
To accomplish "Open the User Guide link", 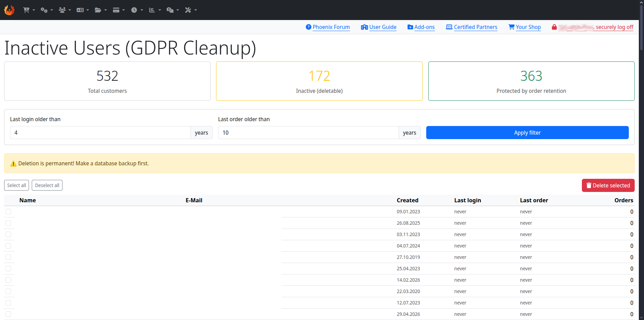I will (379, 27).
